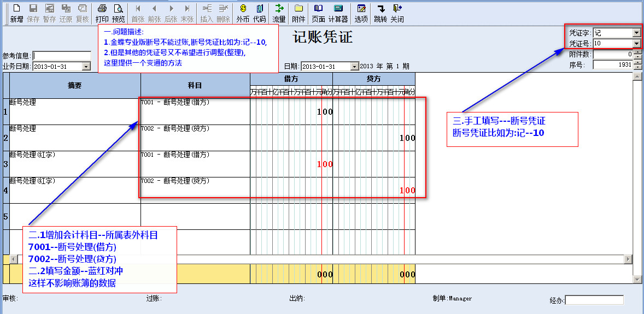Expand the 凭证号 dropdown showing 10
Screen dimensions: 644x314
click(x=636, y=43)
